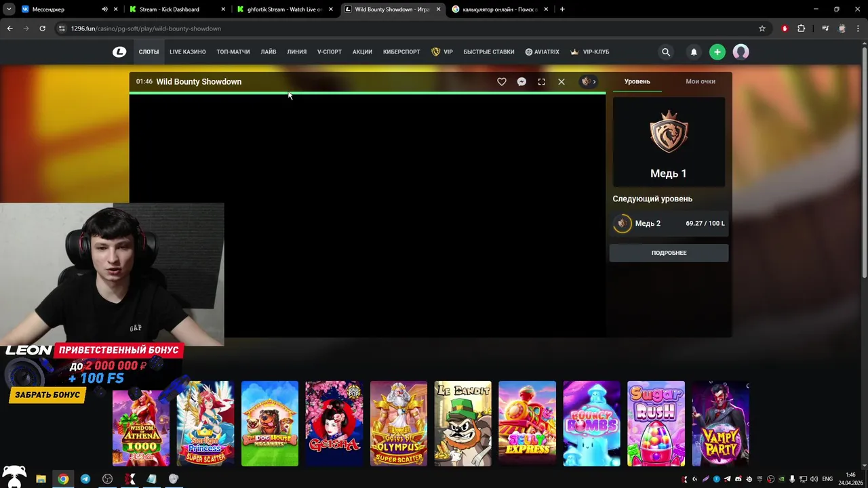Open the volume control in tray

tap(814, 479)
